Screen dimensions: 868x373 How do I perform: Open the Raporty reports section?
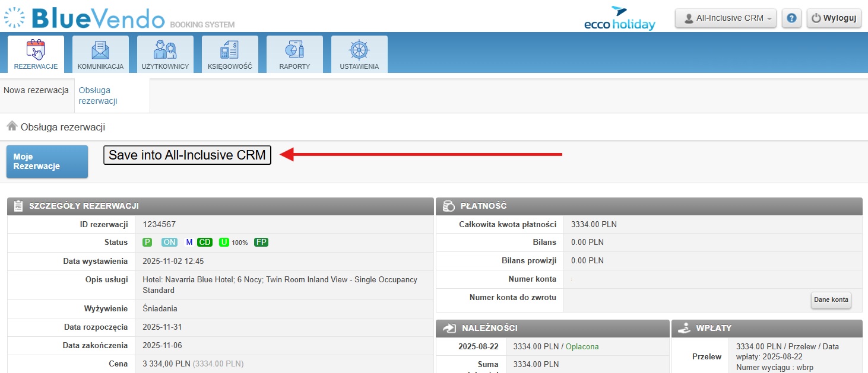click(x=294, y=54)
